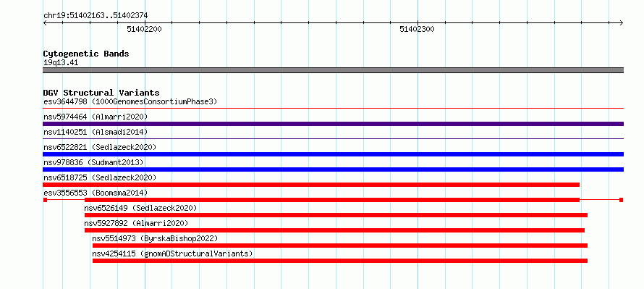Screen dimensions: 644x289
Task: Click the chr19:51402163..51402374 region label
Action: click(96, 16)
